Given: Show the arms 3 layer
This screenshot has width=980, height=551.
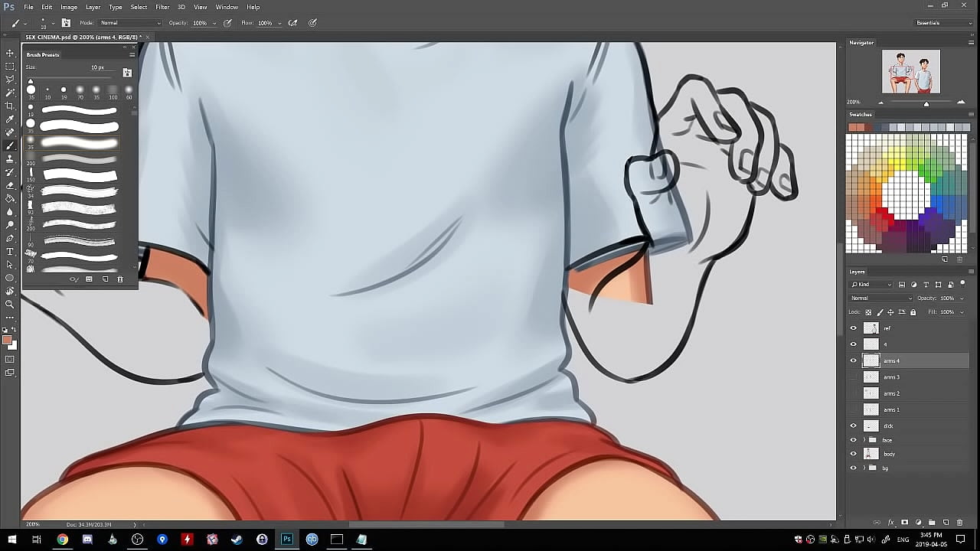Looking at the screenshot, I should [x=854, y=377].
